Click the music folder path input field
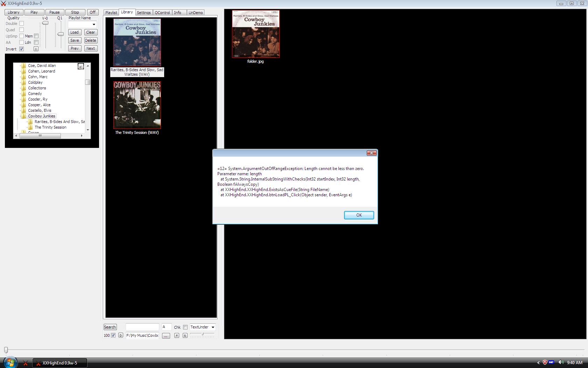The width and height of the screenshot is (588, 368). [142, 335]
